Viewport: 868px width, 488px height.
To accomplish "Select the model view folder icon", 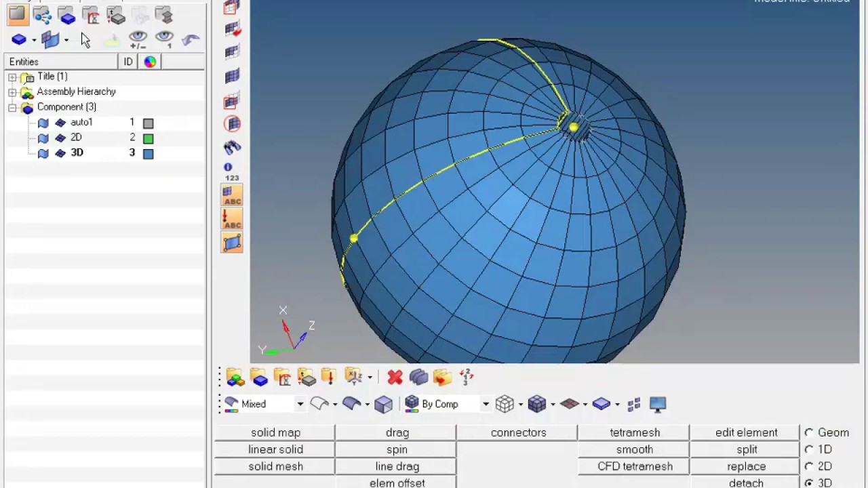I will tap(17, 14).
